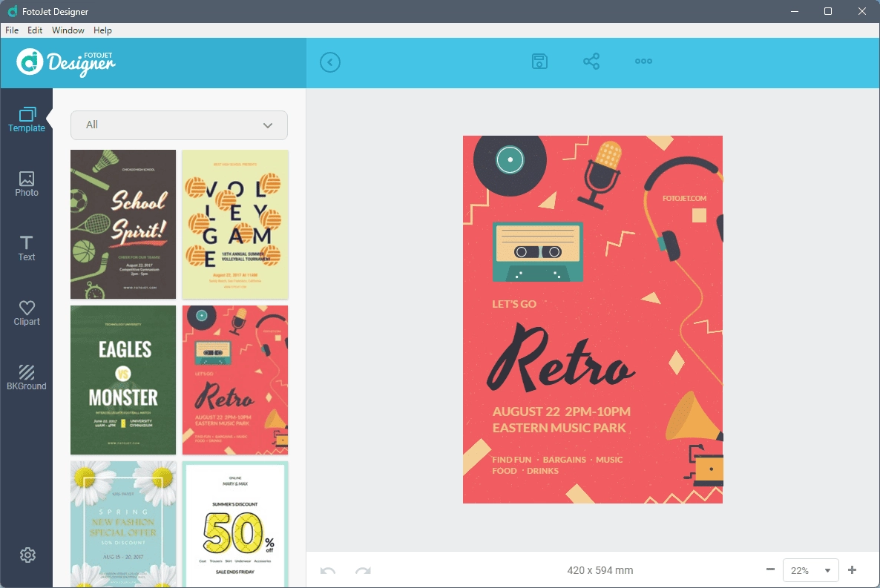Save the design with floppy icon
Viewport: 880px width, 588px height.
(539, 61)
